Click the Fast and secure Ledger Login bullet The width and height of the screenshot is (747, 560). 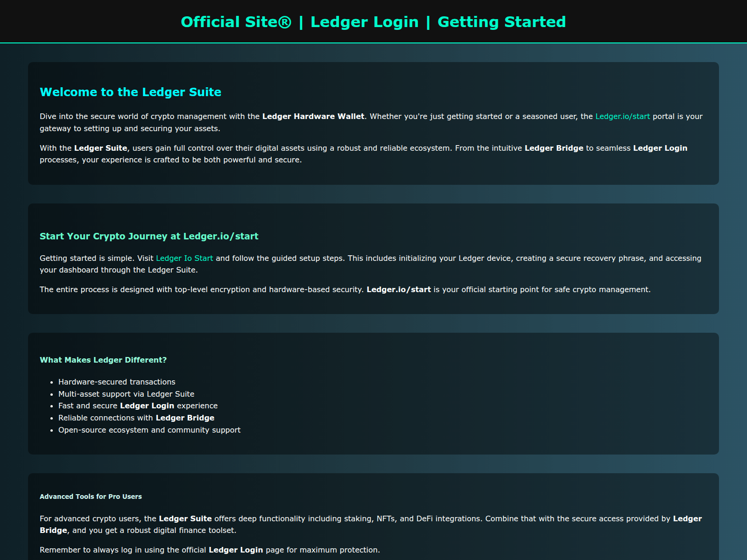click(x=138, y=406)
